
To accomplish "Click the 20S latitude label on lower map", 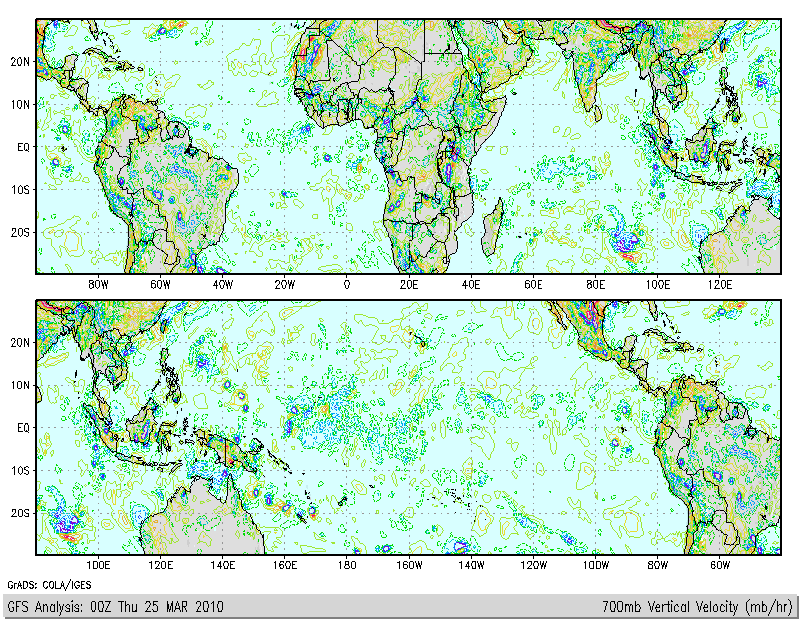I will [20, 513].
